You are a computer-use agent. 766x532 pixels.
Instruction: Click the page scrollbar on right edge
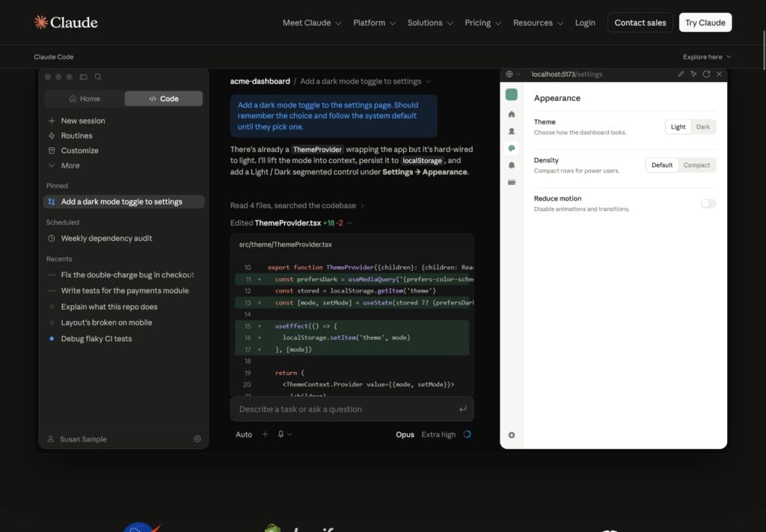(x=764, y=50)
